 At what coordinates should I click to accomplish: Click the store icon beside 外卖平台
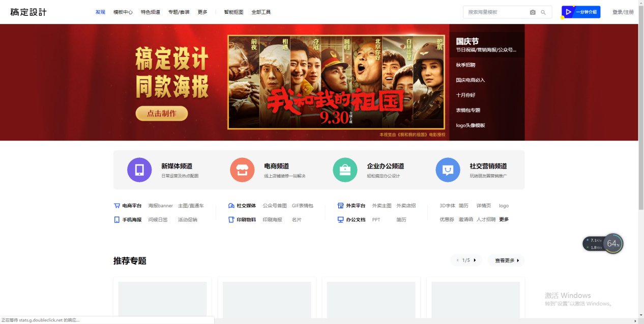click(x=341, y=206)
